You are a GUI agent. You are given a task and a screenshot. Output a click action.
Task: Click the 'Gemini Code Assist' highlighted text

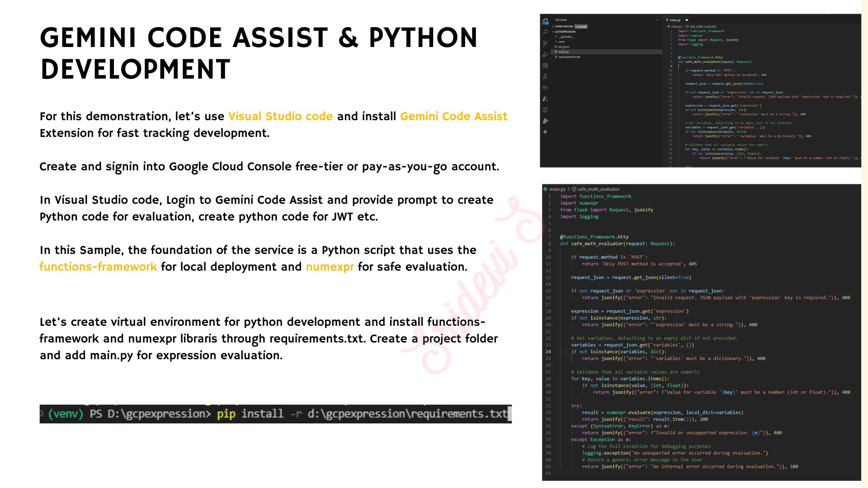(454, 117)
